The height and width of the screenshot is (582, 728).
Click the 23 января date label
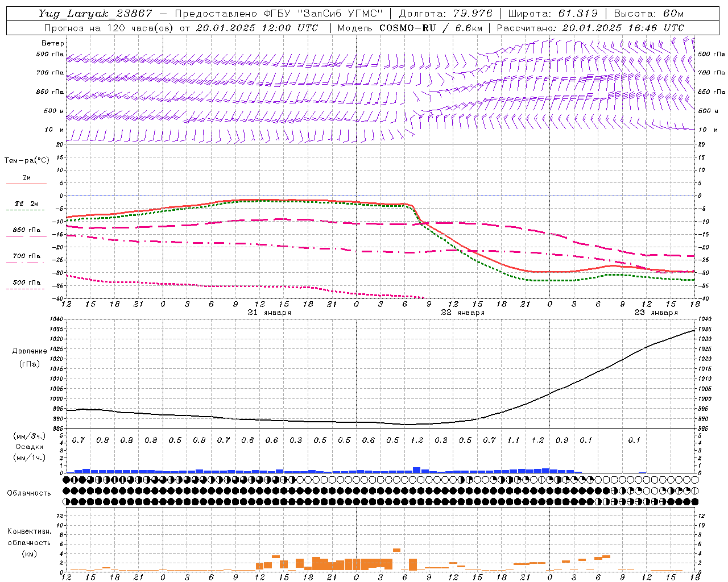[656, 313]
